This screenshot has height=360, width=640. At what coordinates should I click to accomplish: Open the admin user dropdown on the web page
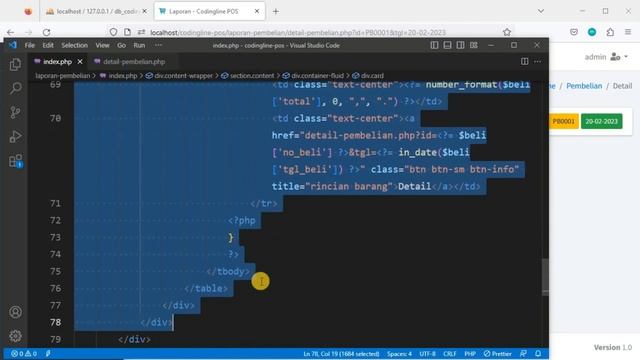606,57
